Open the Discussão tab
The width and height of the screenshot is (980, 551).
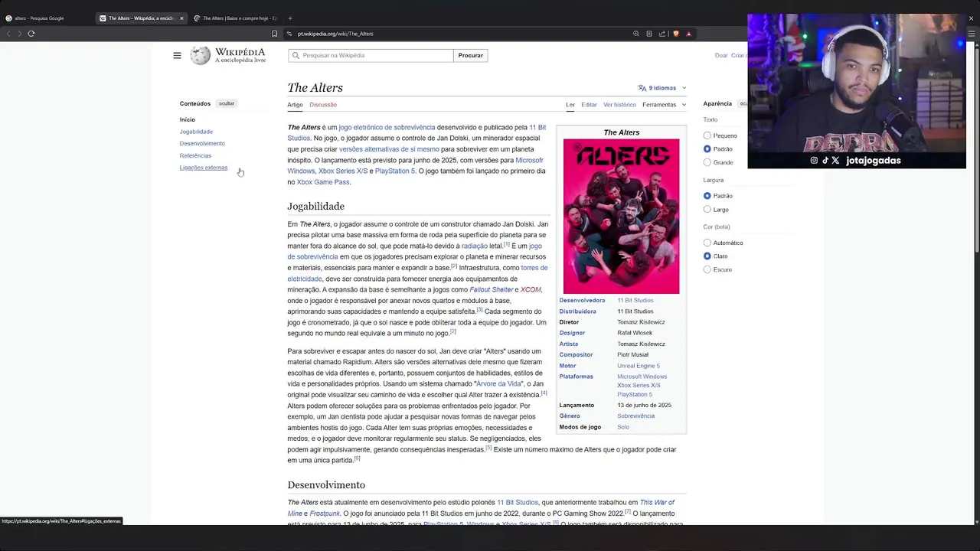(x=323, y=105)
